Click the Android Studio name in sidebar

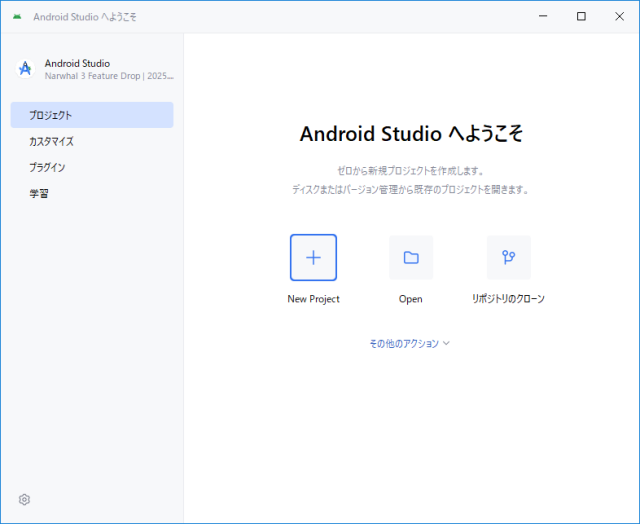click(x=77, y=63)
